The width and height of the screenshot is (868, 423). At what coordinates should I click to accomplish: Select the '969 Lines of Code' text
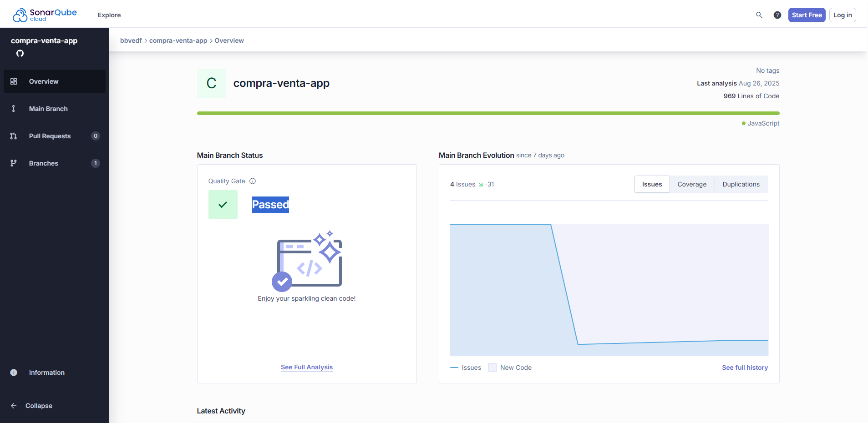[751, 96]
